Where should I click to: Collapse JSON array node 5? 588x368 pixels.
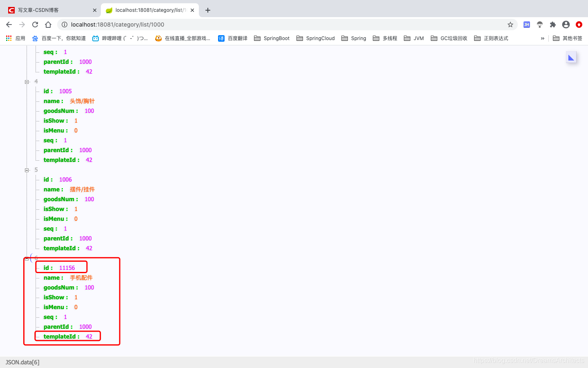(27, 170)
